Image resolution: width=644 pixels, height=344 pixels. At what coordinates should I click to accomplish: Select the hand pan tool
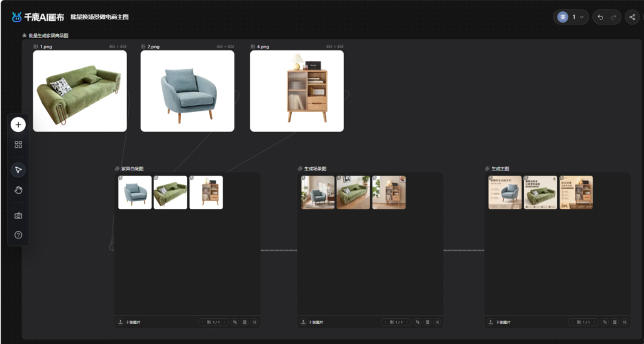[x=18, y=190]
